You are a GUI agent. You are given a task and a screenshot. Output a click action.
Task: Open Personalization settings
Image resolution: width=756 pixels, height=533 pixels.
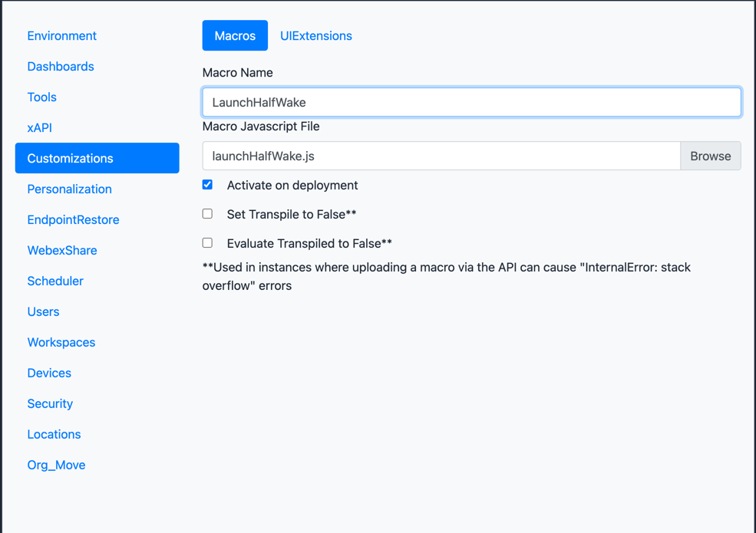(69, 189)
